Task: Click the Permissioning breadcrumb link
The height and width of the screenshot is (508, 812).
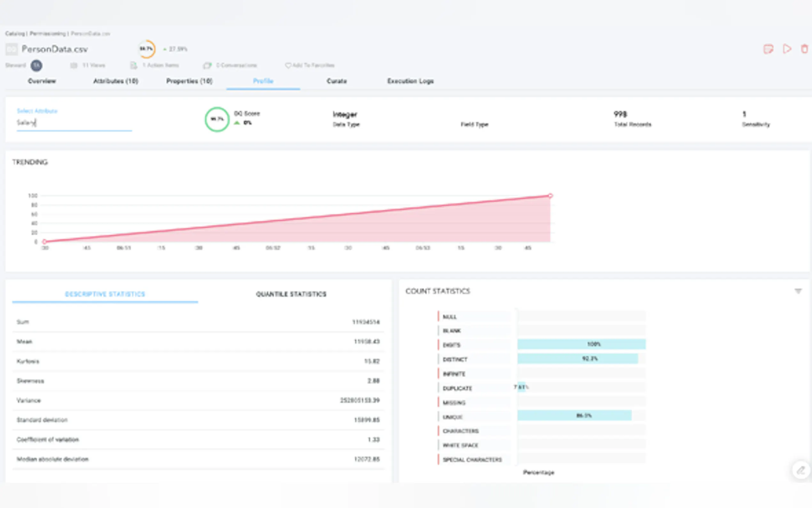Action: (47, 34)
